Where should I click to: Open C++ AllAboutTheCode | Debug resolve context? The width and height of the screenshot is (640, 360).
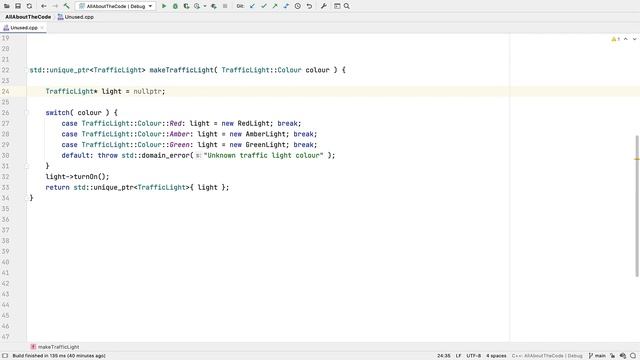[x=547, y=356]
